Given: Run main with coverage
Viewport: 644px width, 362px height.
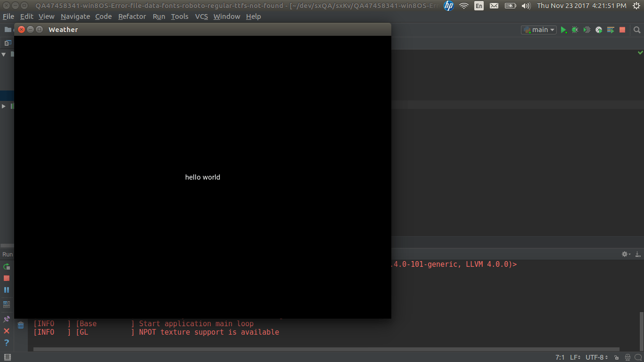Looking at the screenshot, I should 587,30.
